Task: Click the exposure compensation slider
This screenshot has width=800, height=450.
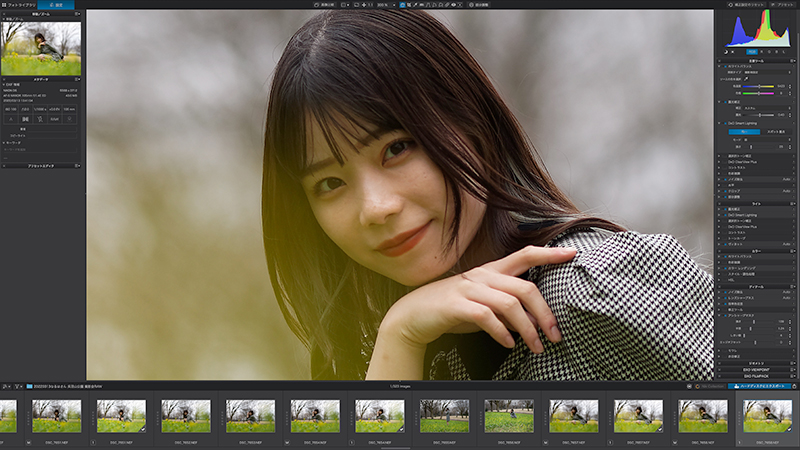Action: pyautogui.click(x=759, y=115)
